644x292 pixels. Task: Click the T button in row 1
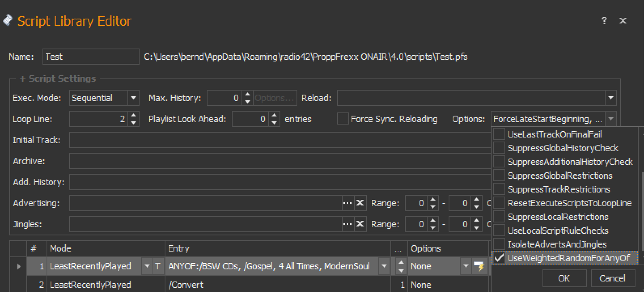158,266
